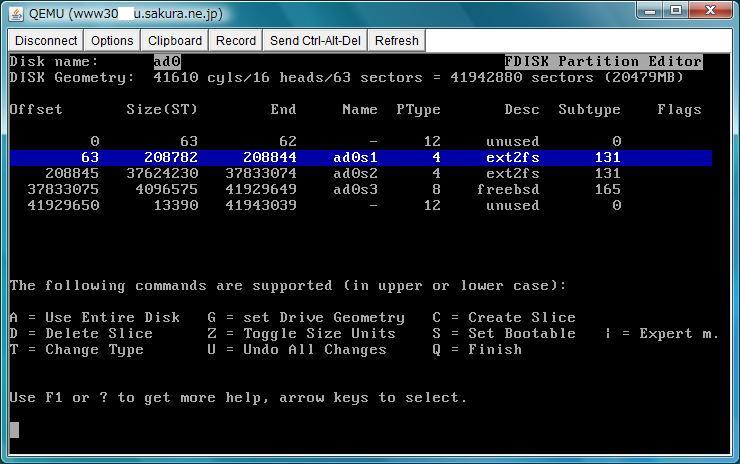Click the FDISK Partition Editor title
This screenshot has height=464, width=740.
coord(603,62)
